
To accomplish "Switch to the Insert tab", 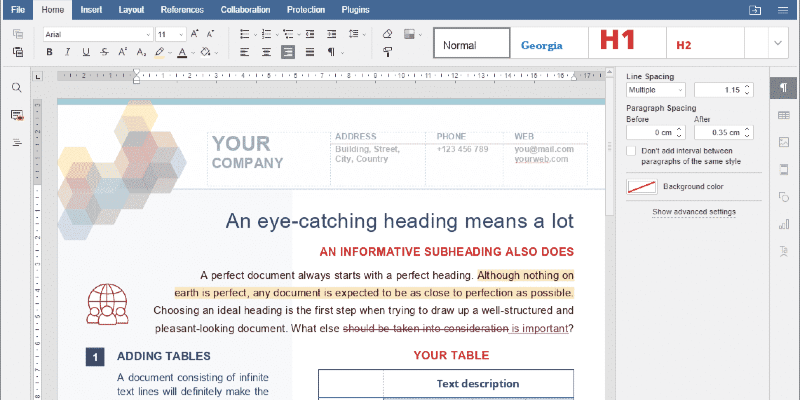I will coord(91,9).
